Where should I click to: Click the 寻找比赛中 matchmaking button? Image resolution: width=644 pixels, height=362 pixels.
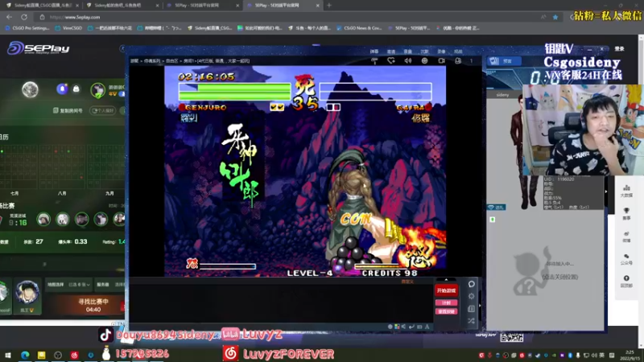point(93,305)
